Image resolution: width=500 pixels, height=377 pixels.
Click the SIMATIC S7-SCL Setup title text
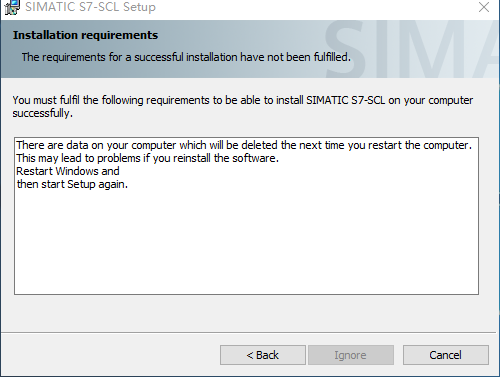[90, 7]
